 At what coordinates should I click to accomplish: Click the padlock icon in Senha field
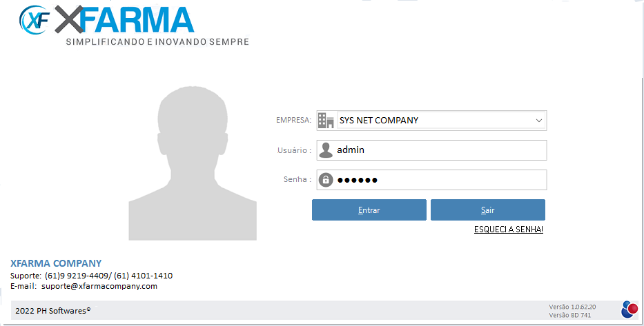(x=326, y=180)
